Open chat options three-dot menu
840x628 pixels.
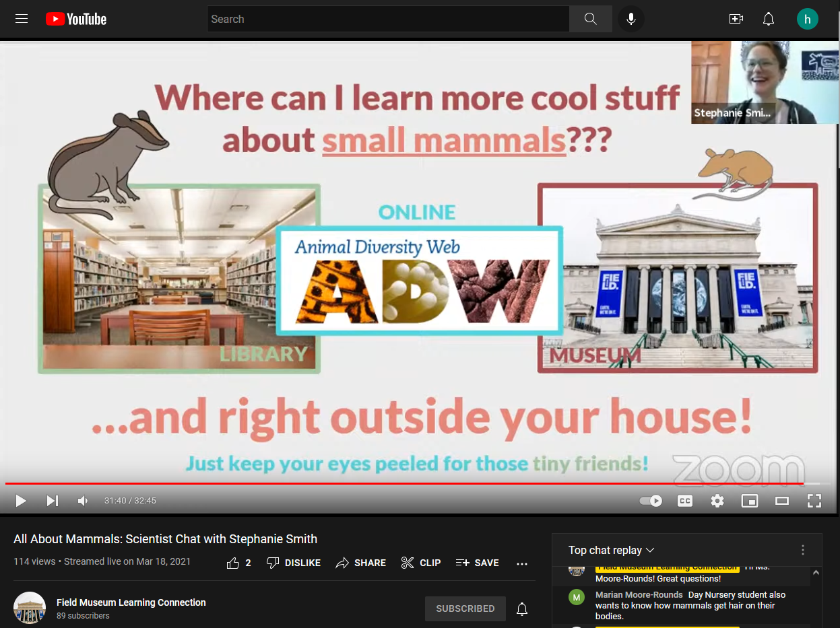click(803, 550)
